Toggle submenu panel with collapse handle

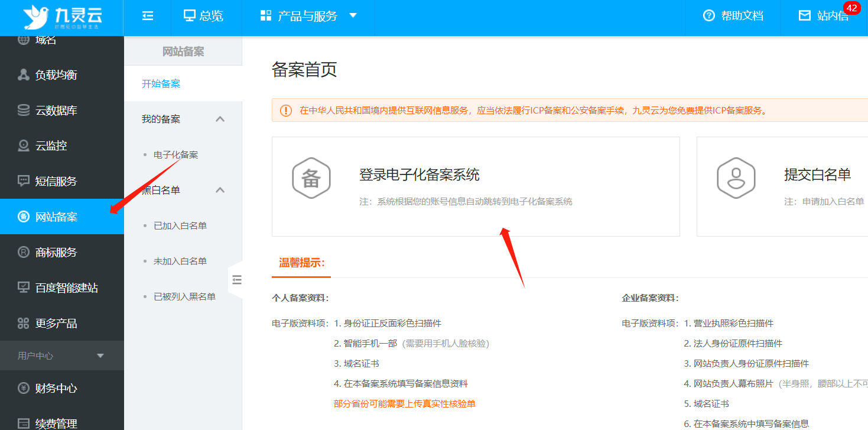[x=236, y=280]
